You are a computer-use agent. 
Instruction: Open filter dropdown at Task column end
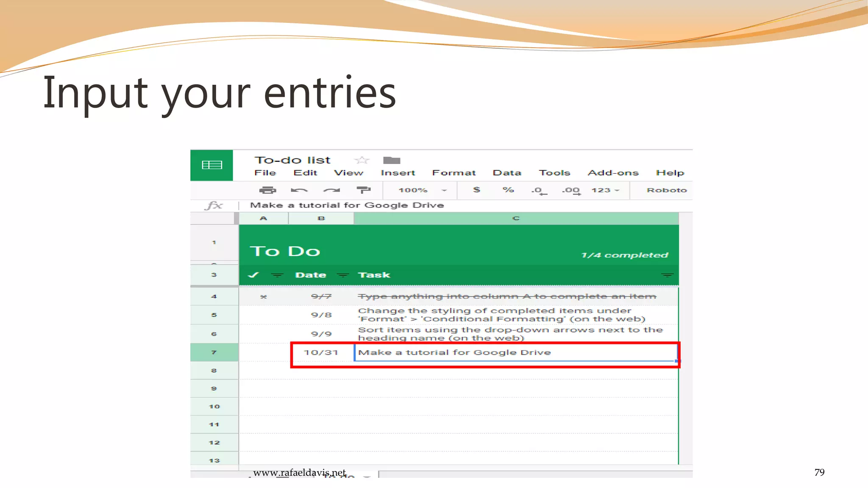click(x=667, y=275)
